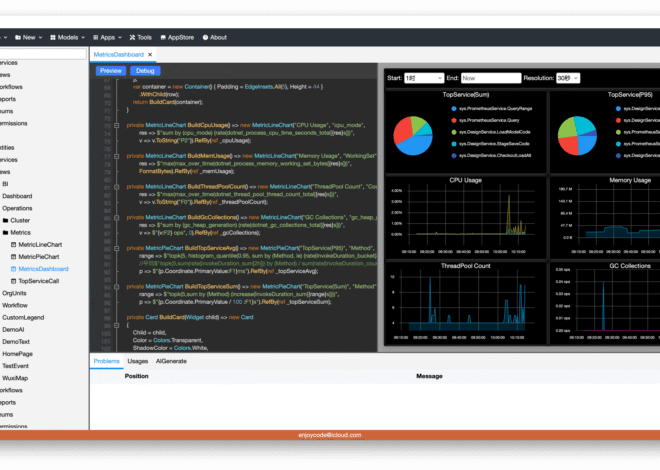Image resolution: width=660 pixels, height=470 pixels.
Task: Close the MetricsDashboard tab
Action: tap(150, 55)
